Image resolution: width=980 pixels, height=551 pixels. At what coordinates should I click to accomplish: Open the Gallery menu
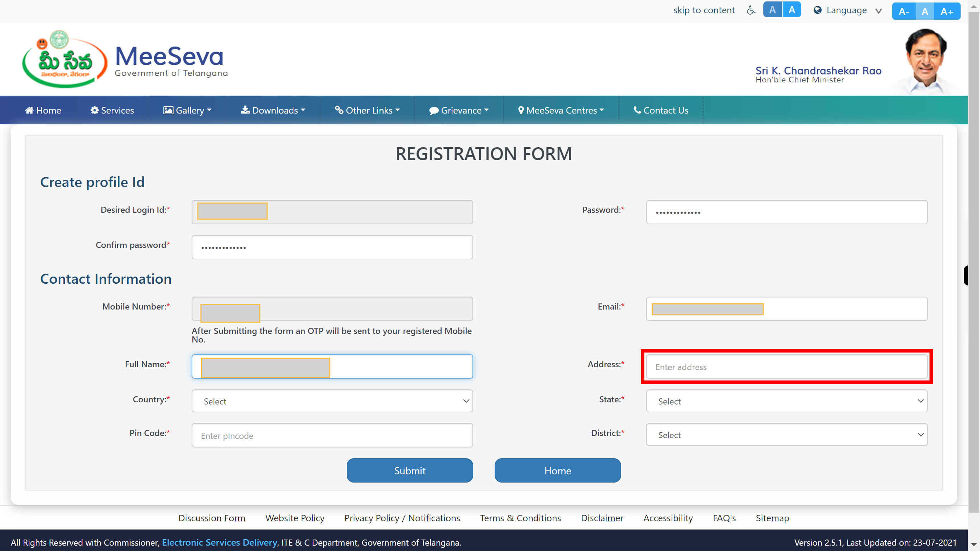coord(188,110)
